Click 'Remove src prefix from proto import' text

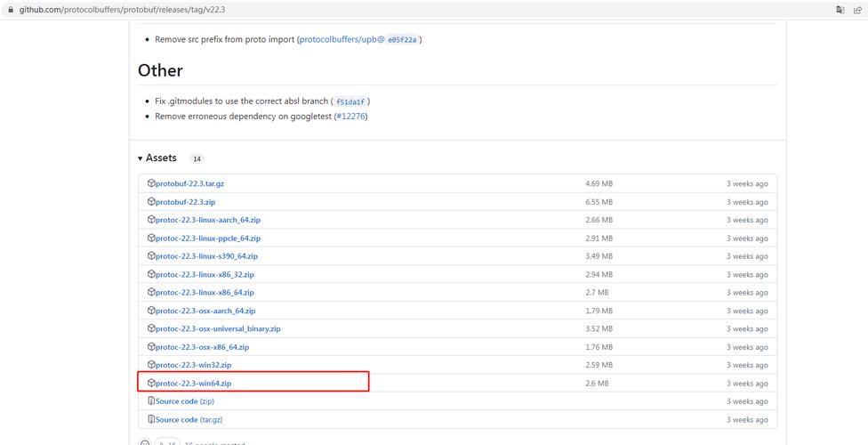225,40
